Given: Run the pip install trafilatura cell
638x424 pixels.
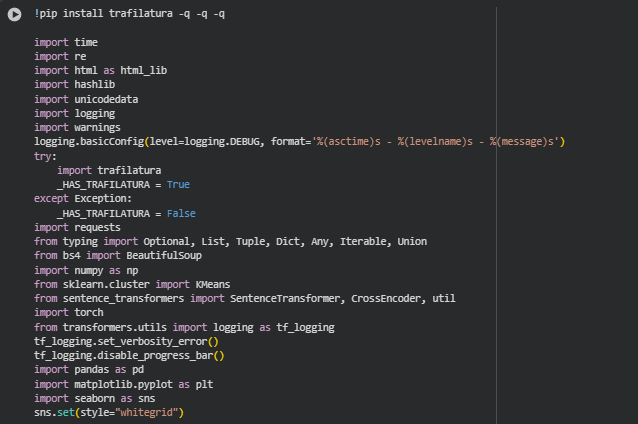Looking at the screenshot, I should click(12, 14).
